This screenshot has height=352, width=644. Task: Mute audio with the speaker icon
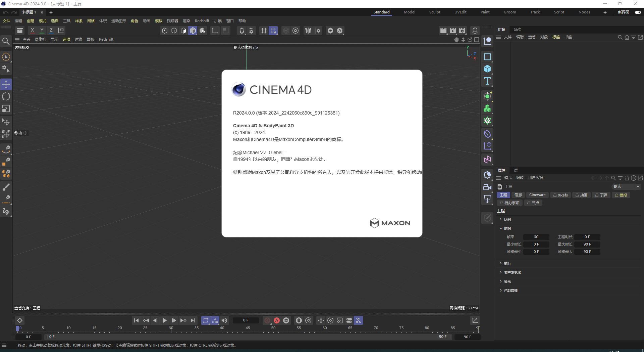click(224, 320)
